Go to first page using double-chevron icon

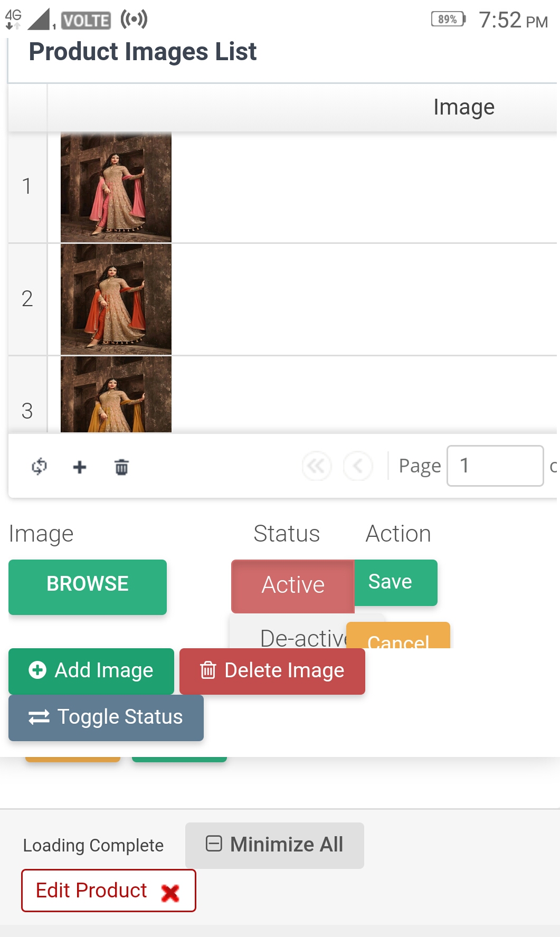pyautogui.click(x=316, y=466)
